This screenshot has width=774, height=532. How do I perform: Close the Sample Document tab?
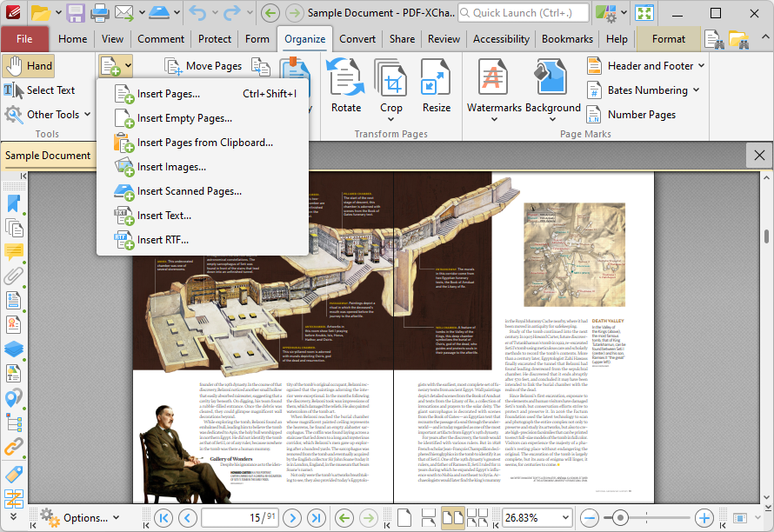760,156
